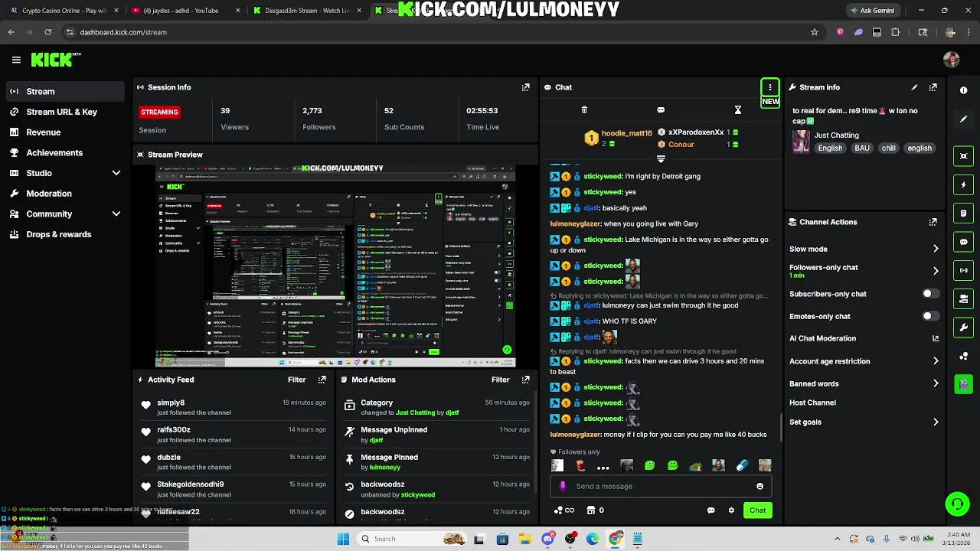Switch to the jaydes - adhd YouTube tab
Screen dimensions: 980x551
[x=184, y=11]
